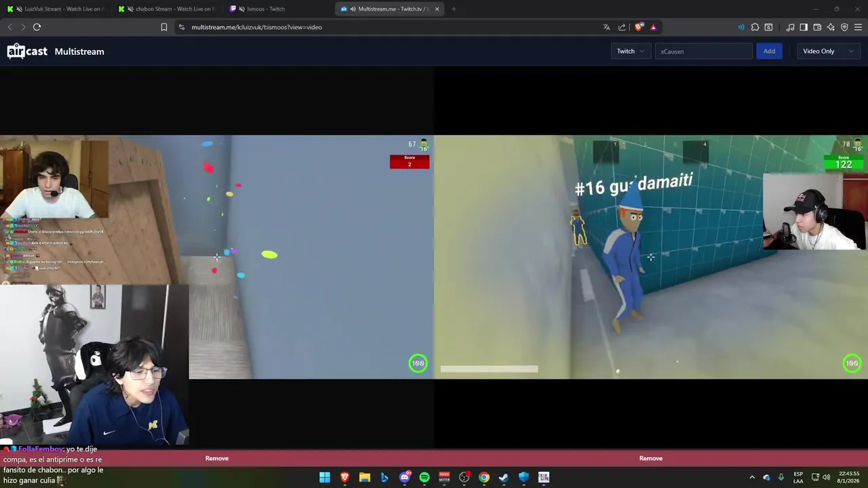
Task: Open Spotify from the taskbar
Action: [425, 477]
